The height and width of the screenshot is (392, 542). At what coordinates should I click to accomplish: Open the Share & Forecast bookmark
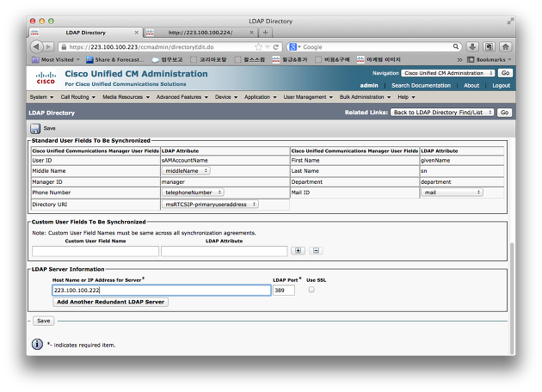tap(115, 60)
